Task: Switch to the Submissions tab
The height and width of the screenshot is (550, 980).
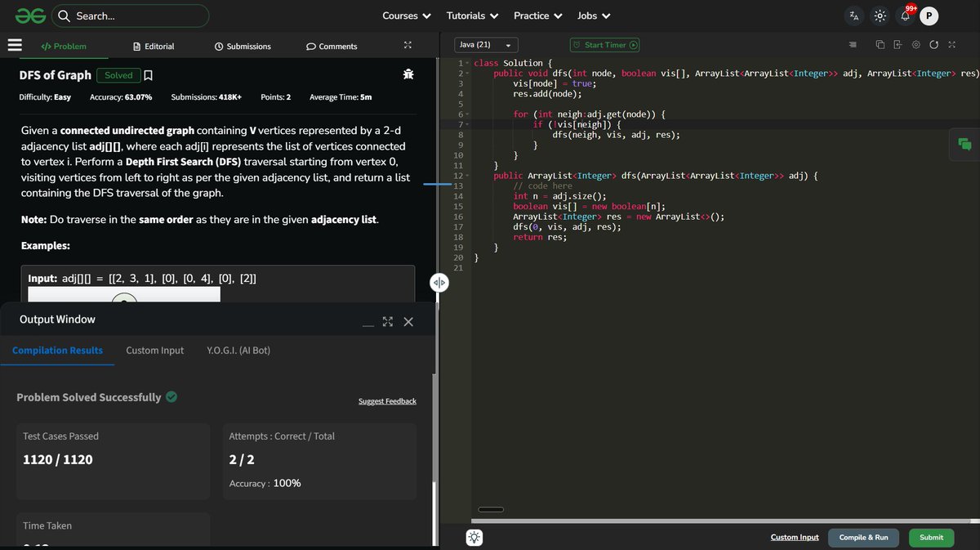Action: (243, 47)
